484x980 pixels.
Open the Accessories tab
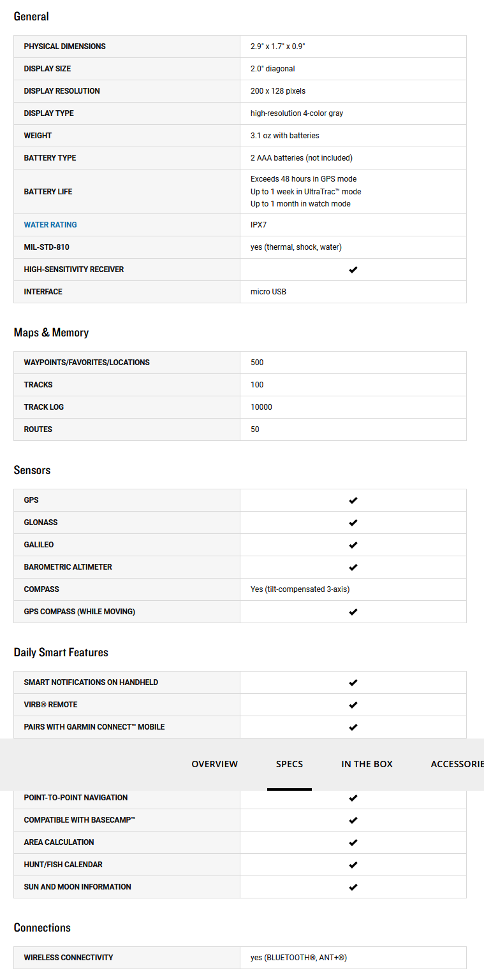(457, 764)
